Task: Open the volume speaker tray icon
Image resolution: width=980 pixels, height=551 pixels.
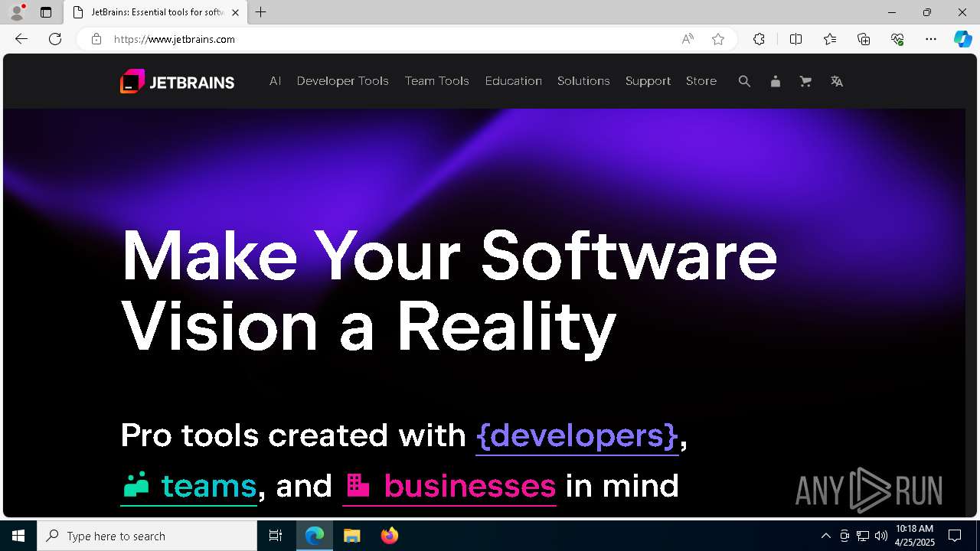Action: click(881, 536)
